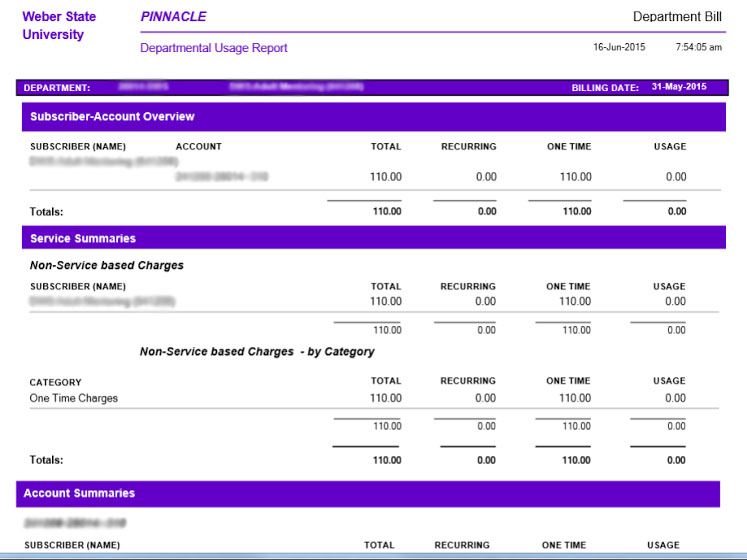The image size is (747, 560).
Task: Select the Subscriber-Account Overview section header
Action: (x=112, y=117)
